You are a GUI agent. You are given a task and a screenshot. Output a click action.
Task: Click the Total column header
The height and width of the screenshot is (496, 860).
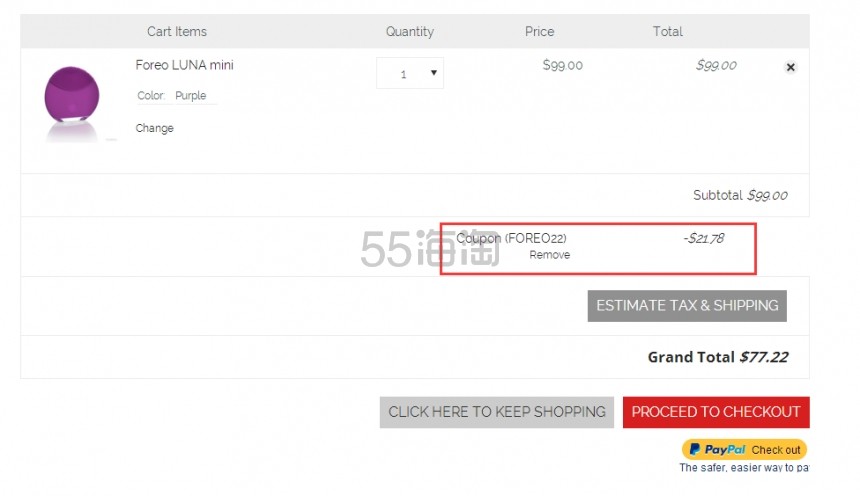click(667, 31)
